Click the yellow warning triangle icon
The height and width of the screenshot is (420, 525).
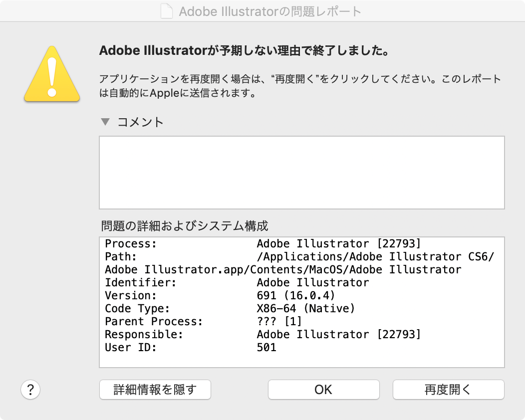(x=52, y=74)
